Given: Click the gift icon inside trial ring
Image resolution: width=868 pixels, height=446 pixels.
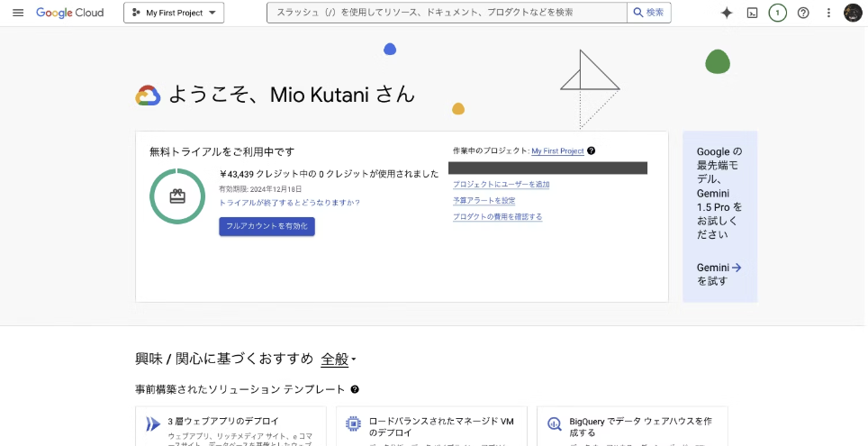Looking at the screenshot, I should (x=177, y=196).
